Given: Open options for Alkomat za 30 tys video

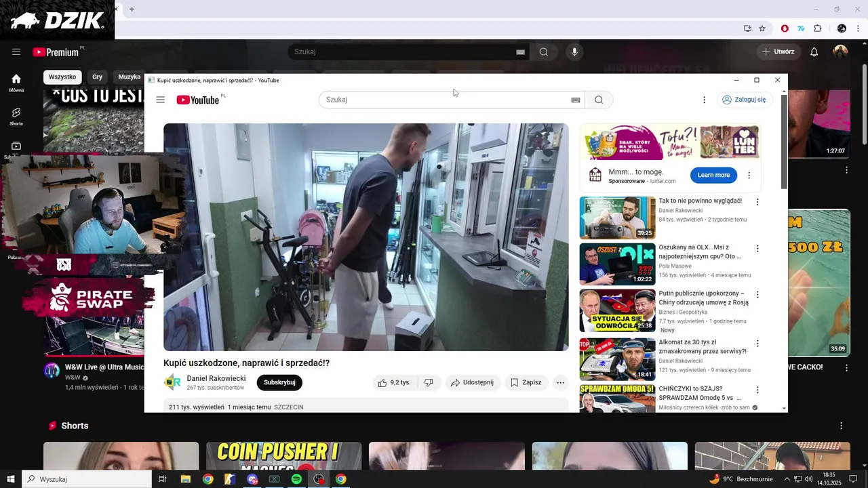Looking at the screenshot, I should [x=757, y=344].
